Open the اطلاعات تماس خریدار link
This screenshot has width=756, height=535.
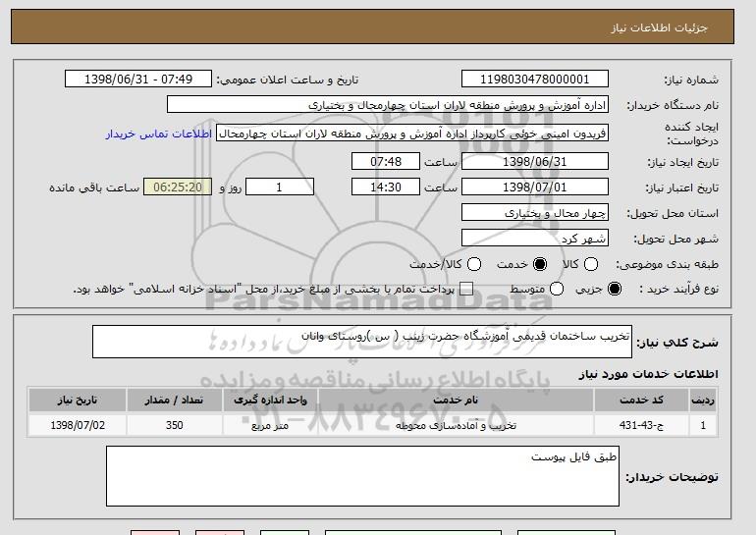coord(159,134)
